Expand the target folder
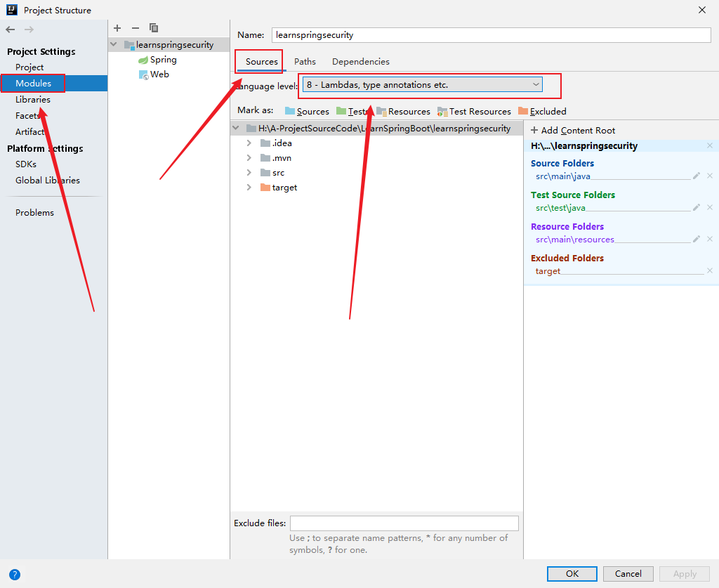This screenshot has width=719, height=588. coord(249,187)
